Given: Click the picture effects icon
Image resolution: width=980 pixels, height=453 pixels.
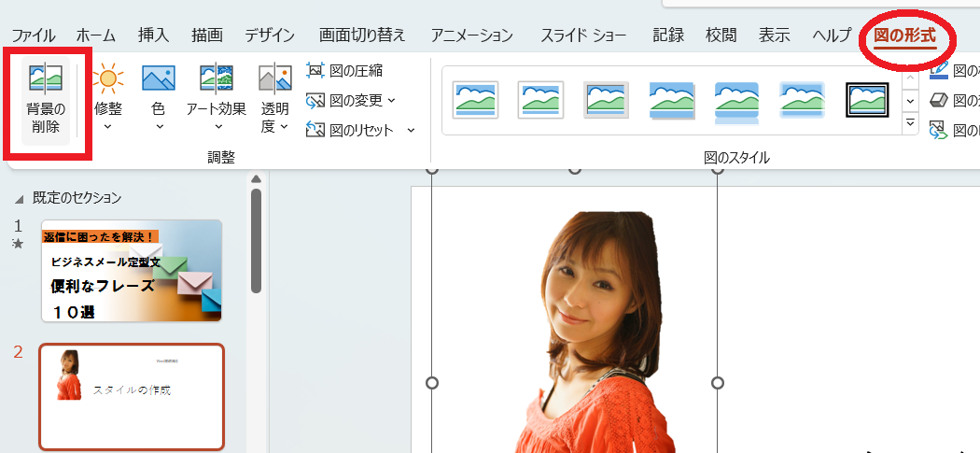Looking at the screenshot, I should click(x=939, y=100).
